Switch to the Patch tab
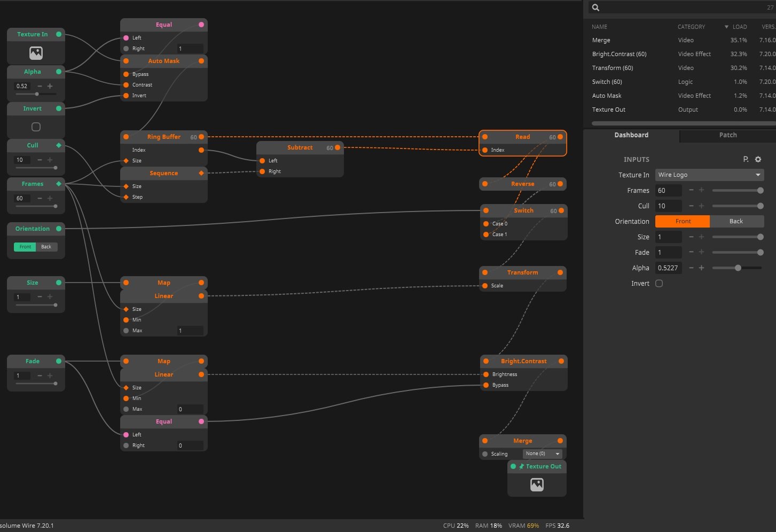This screenshot has height=532, width=776. [x=727, y=135]
